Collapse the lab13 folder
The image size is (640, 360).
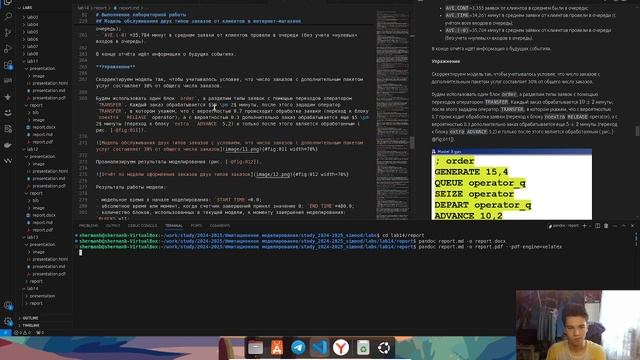[32, 237]
